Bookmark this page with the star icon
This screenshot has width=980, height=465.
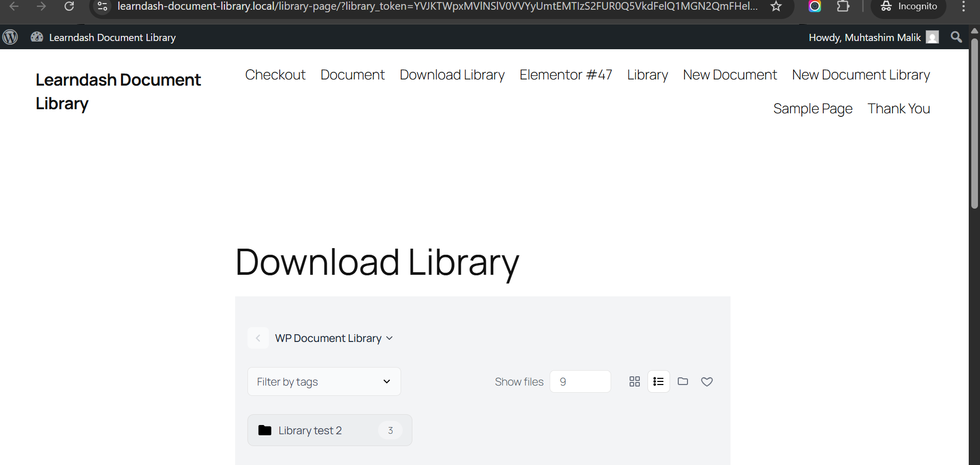click(776, 7)
